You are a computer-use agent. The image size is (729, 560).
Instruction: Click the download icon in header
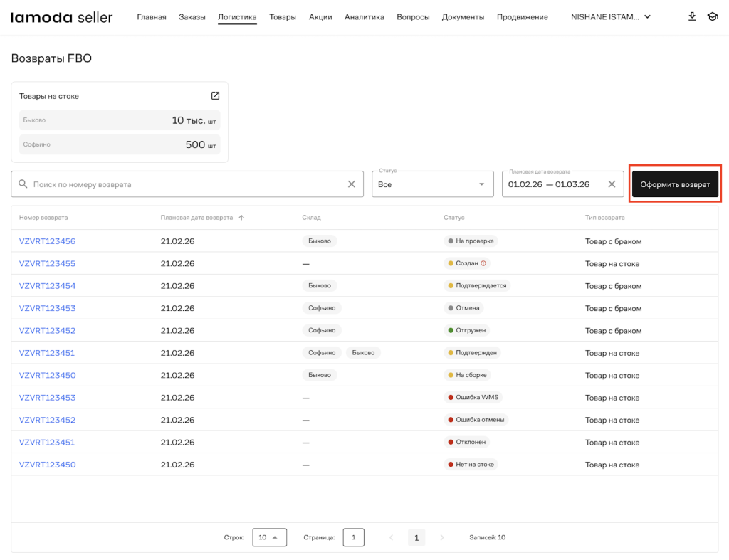[692, 17]
